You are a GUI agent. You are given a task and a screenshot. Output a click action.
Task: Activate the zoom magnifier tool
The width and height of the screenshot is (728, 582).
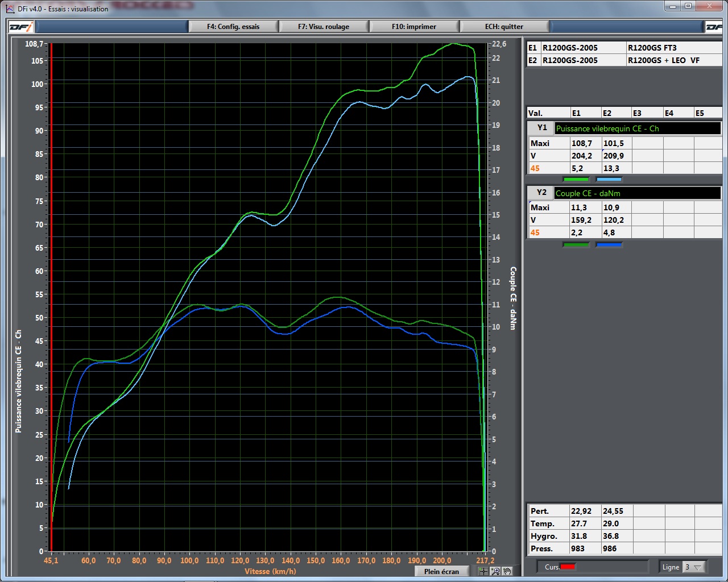point(495,571)
